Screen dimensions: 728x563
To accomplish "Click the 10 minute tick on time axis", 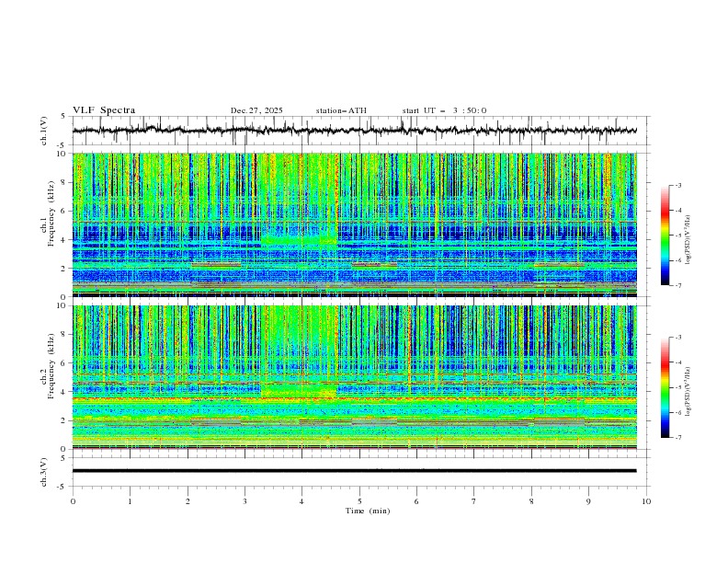I will 646,501.
